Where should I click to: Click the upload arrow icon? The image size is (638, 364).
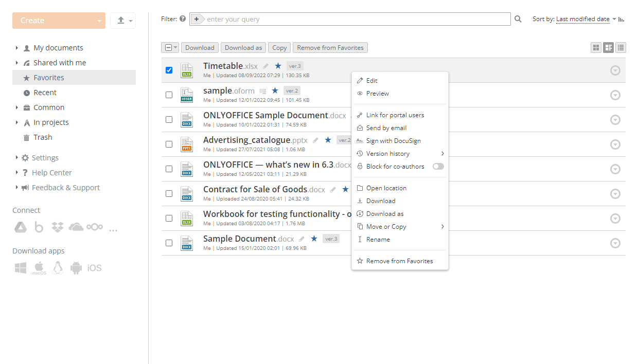click(121, 21)
